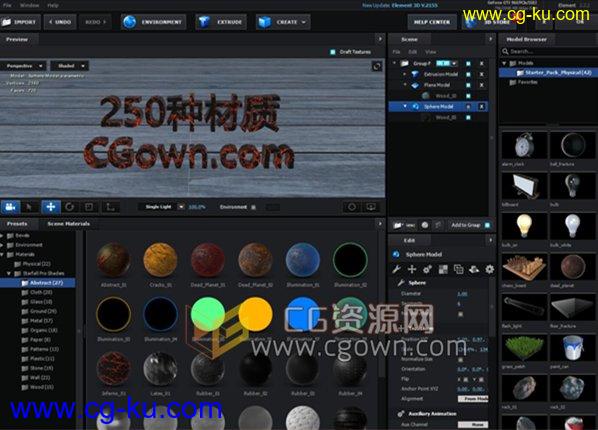
Task: Collapse the Models folder in Model Browser
Action: pyautogui.click(x=505, y=63)
